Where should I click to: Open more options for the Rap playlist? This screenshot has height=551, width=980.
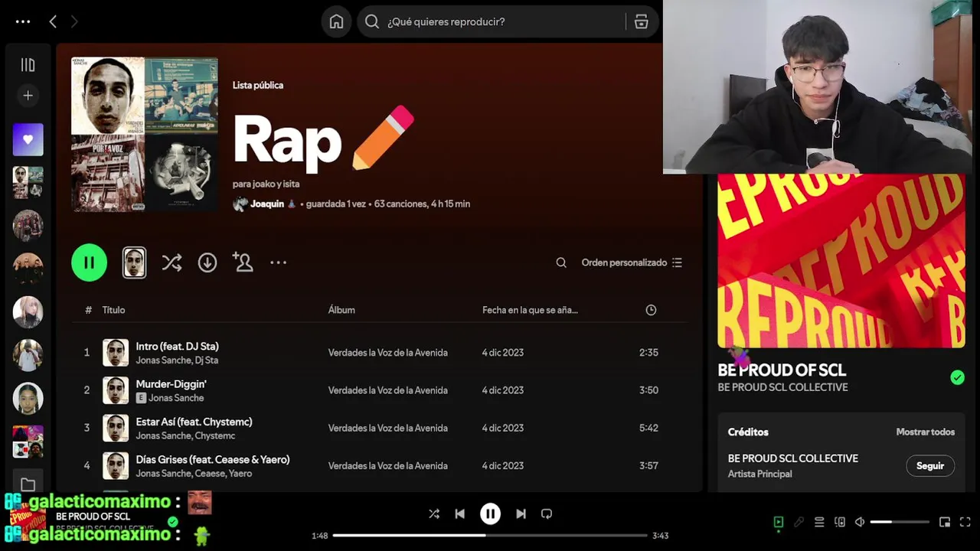tap(278, 262)
